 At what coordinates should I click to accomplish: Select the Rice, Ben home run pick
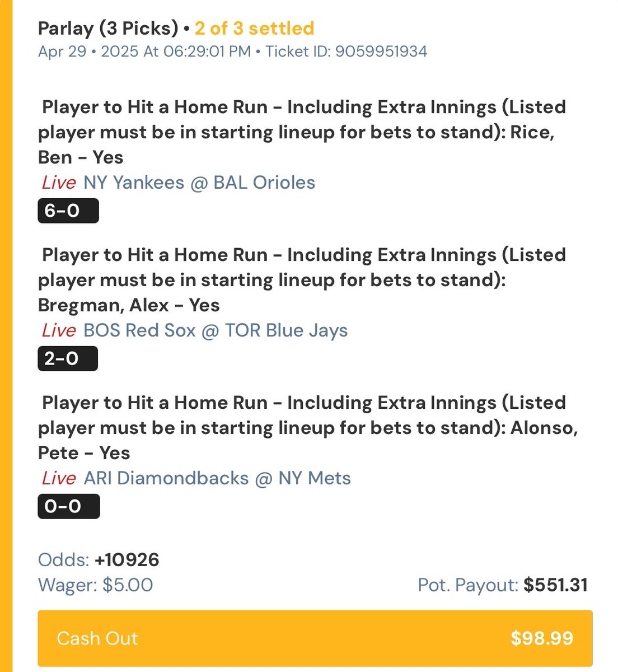coord(302,132)
